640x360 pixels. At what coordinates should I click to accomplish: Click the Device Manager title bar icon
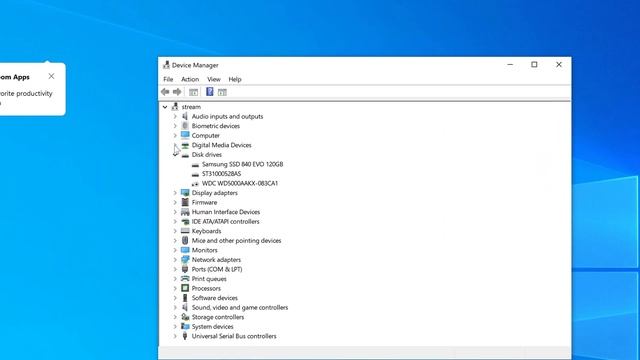(x=166, y=65)
